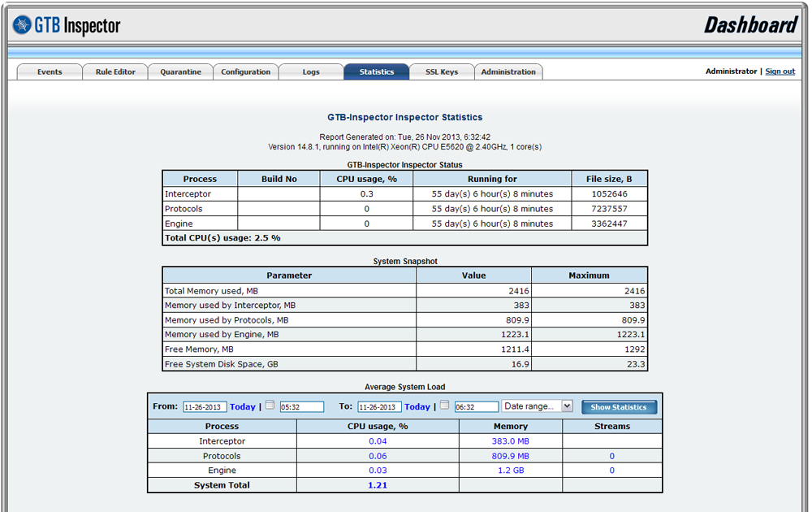Viewport: 812px width, 512px height.
Task: Click GTB-Inspector Inspector Statistics heading
Action: 405,118
